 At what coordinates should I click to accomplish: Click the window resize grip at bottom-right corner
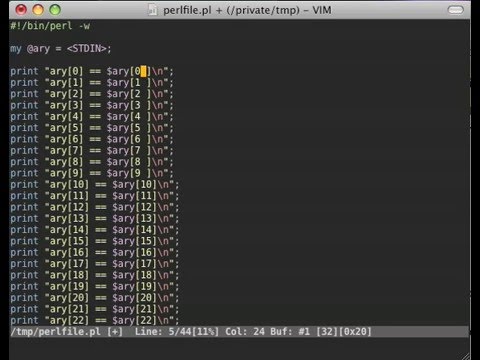coord(466,355)
